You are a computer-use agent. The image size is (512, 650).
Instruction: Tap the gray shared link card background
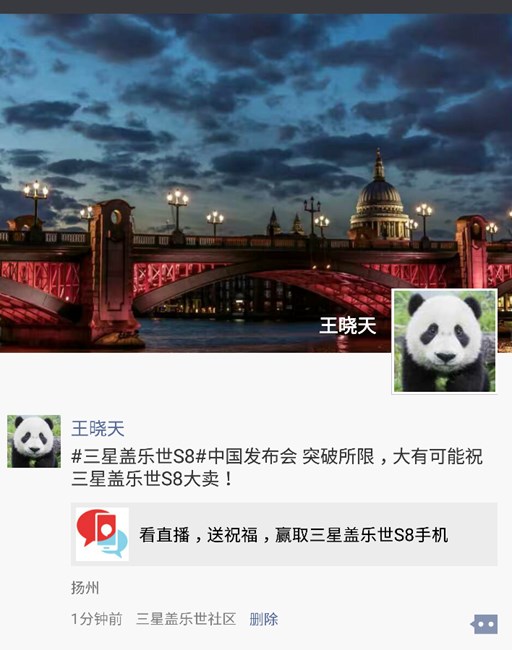[284, 534]
